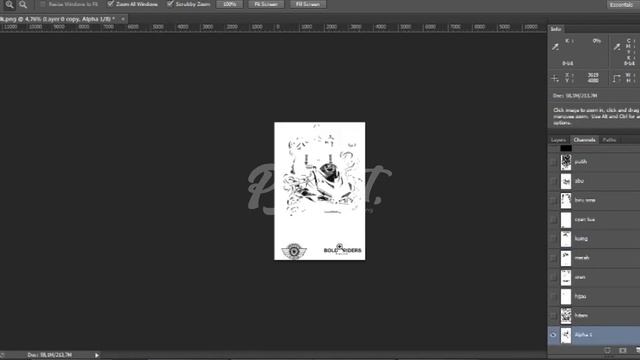The image size is (640, 360).
Task: Show the putih channel visibility box
Action: point(553,162)
